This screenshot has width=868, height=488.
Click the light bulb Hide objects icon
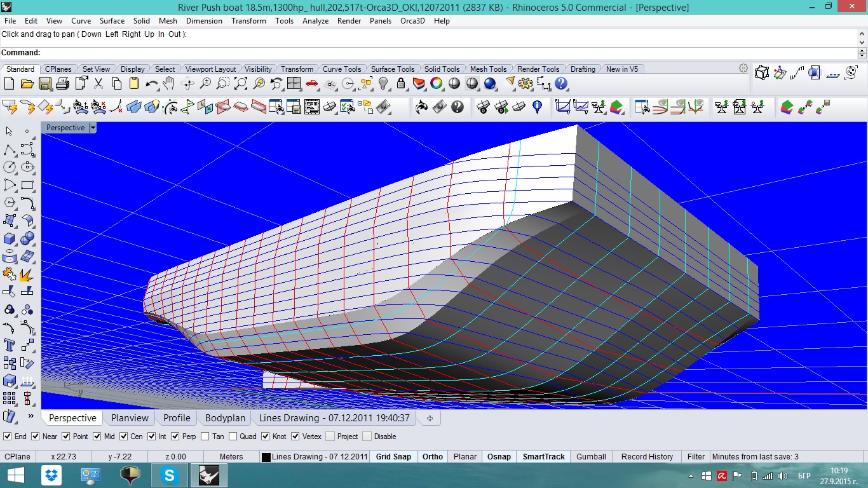pos(383,83)
